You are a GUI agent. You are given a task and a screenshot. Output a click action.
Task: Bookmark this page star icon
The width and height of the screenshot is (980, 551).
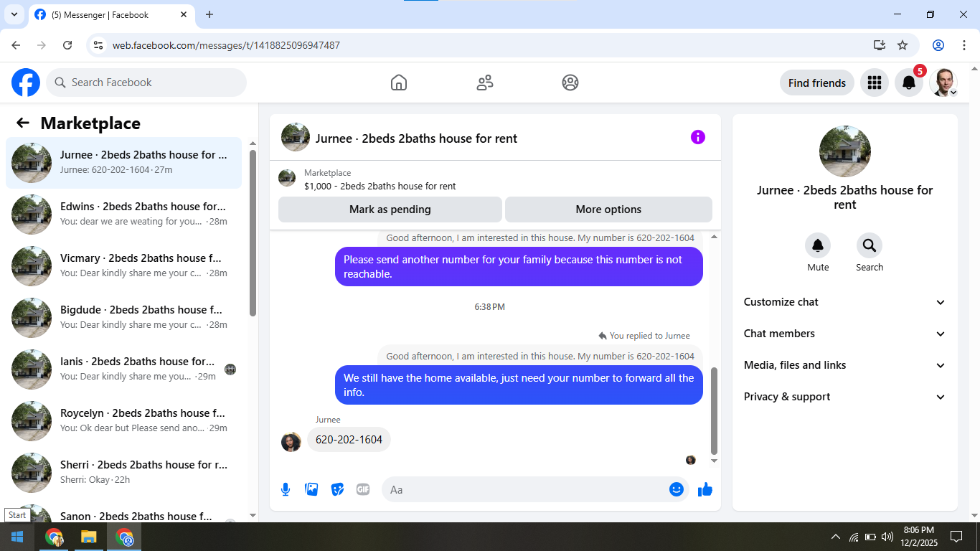[x=903, y=45]
